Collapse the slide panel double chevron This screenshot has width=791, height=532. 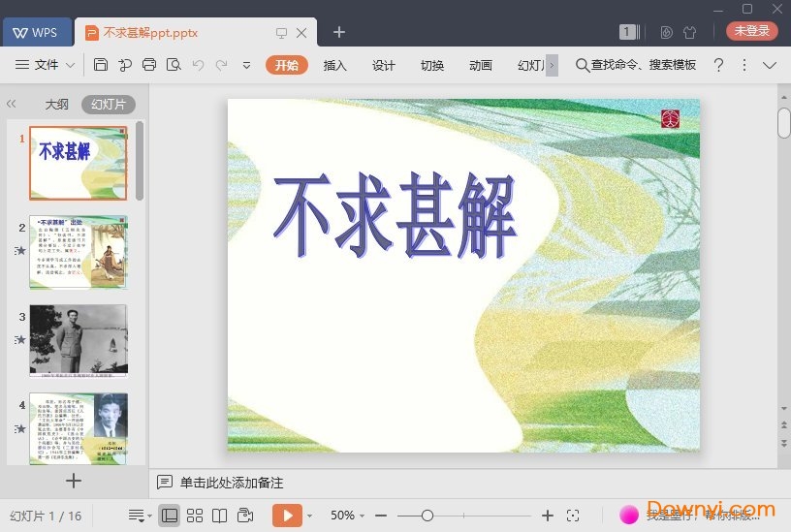pyautogui.click(x=11, y=104)
